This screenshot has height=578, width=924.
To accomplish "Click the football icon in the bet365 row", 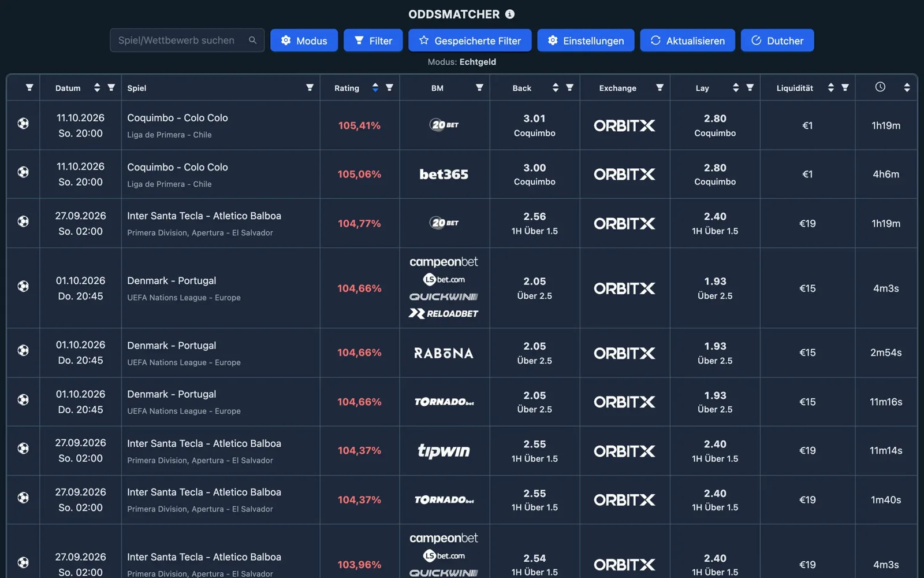I will [23, 172].
